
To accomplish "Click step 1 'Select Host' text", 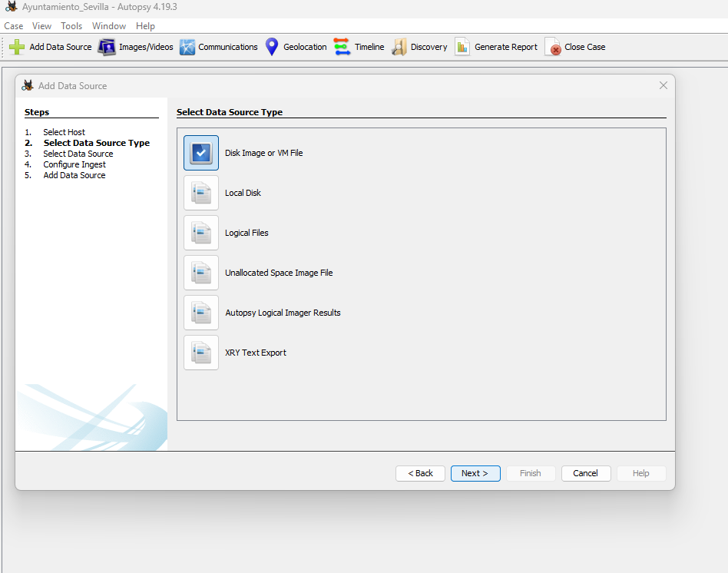I will pos(64,132).
